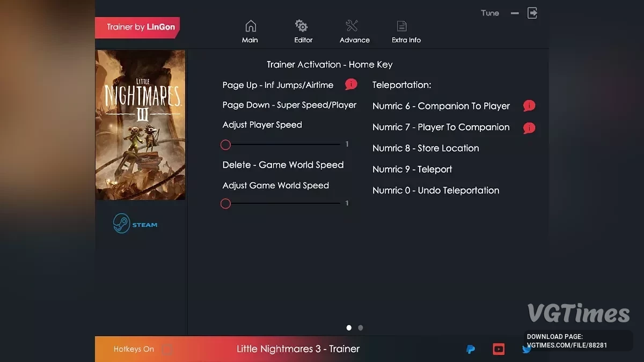Show info for Player To Companion
Screen dimensions: 644x362
tap(529, 128)
